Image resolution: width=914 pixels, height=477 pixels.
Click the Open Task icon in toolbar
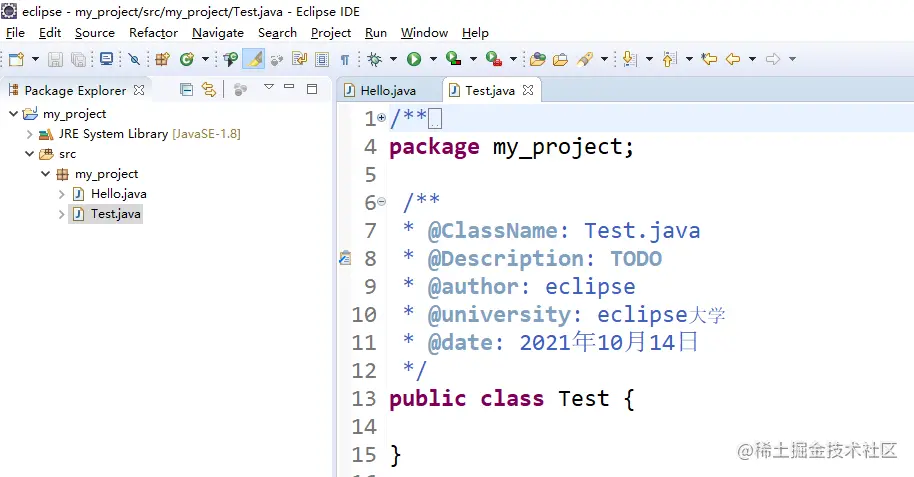coord(277,59)
